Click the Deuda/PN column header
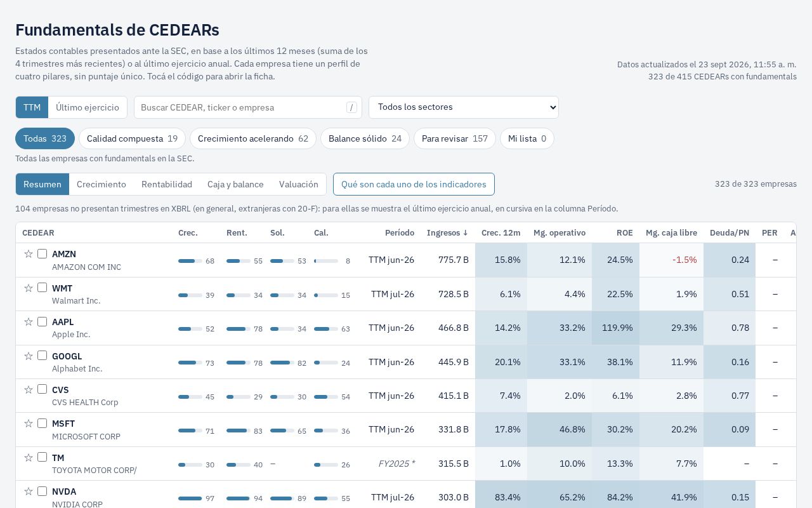 (x=730, y=233)
